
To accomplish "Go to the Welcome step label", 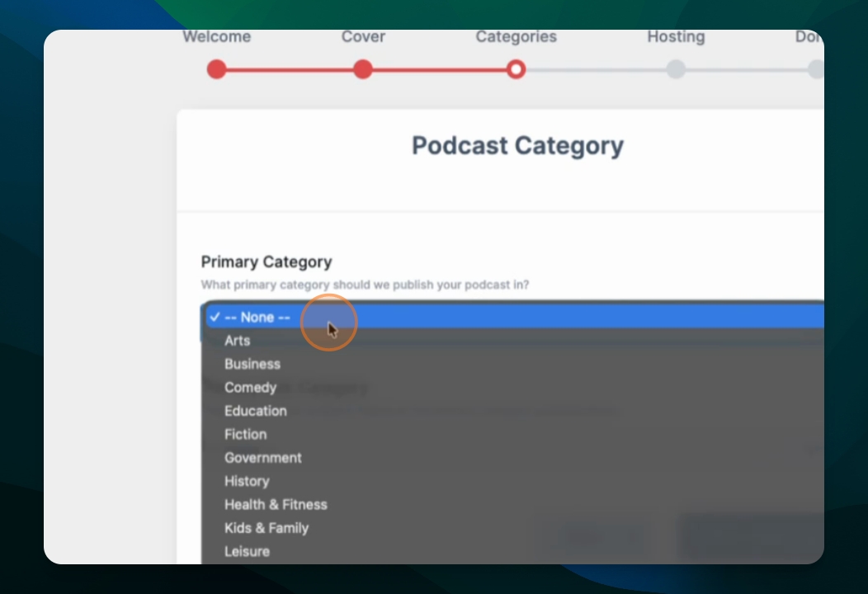I will [x=216, y=36].
